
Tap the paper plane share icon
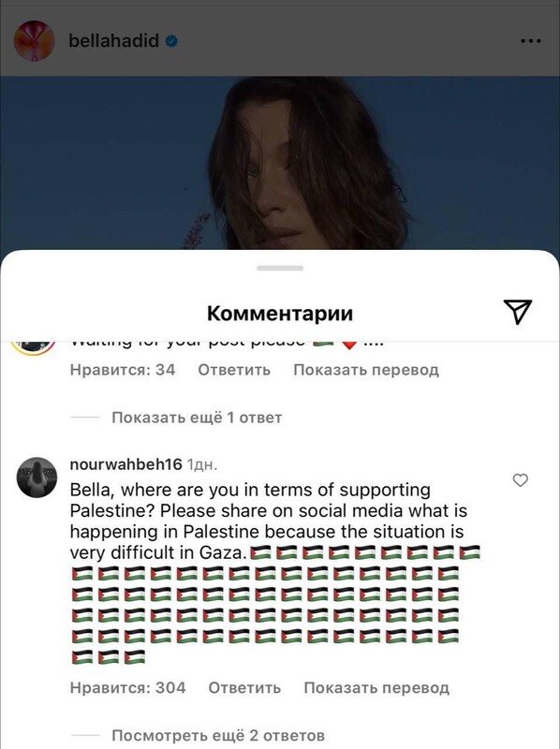click(x=518, y=312)
